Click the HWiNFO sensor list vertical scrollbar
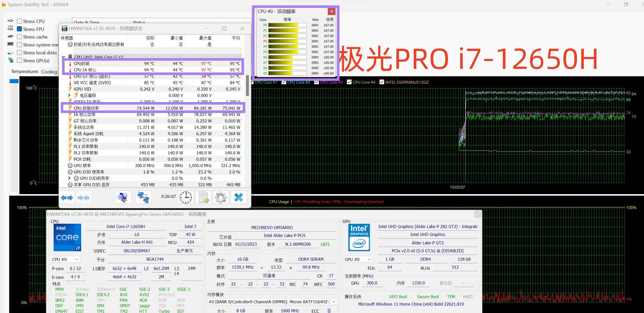The image size is (644, 313). (247, 85)
